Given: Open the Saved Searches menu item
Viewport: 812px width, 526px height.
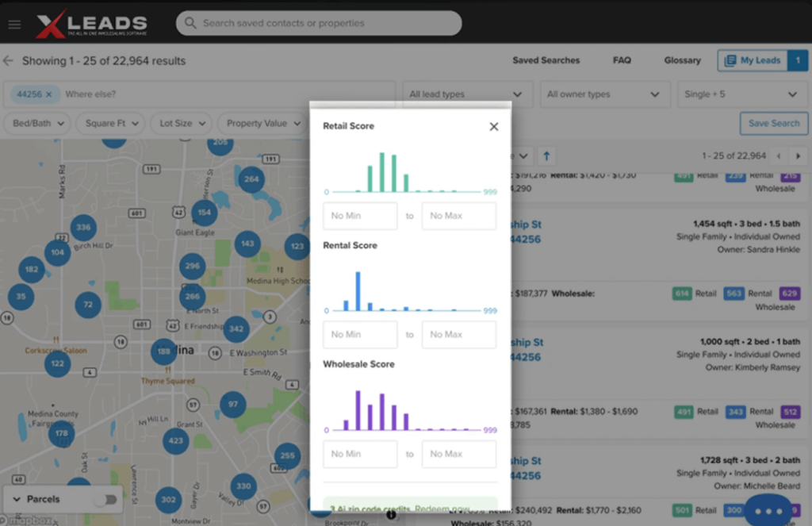Looking at the screenshot, I should [546, 60].
